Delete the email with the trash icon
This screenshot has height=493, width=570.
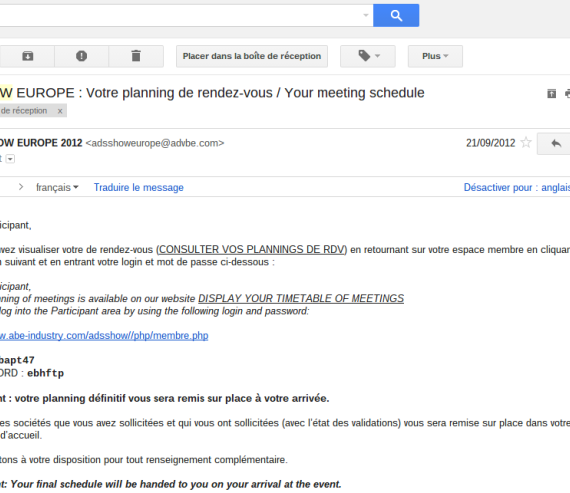136,56
